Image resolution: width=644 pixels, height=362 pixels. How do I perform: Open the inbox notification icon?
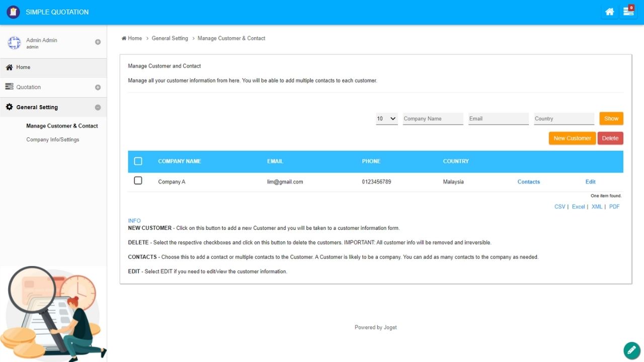[628, 12]
